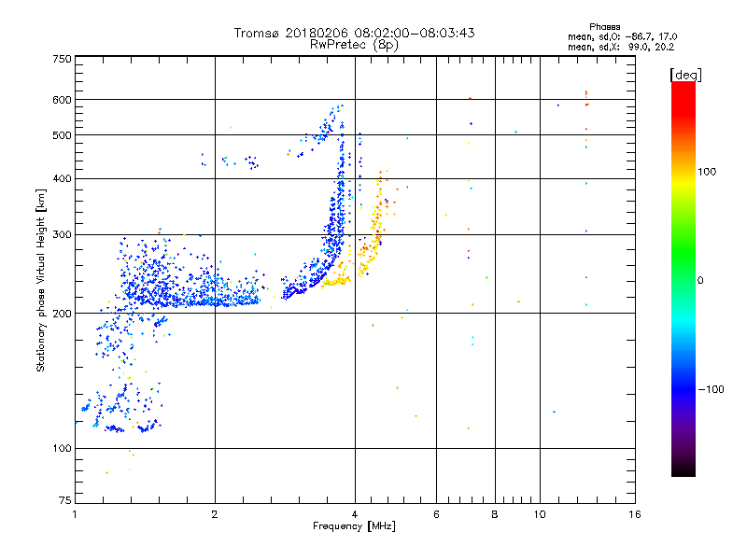Image resolution: width=747 pixels, height=560 pixels.
Task: Click the y-axis tick label "500"
Action: coord(62,135)
